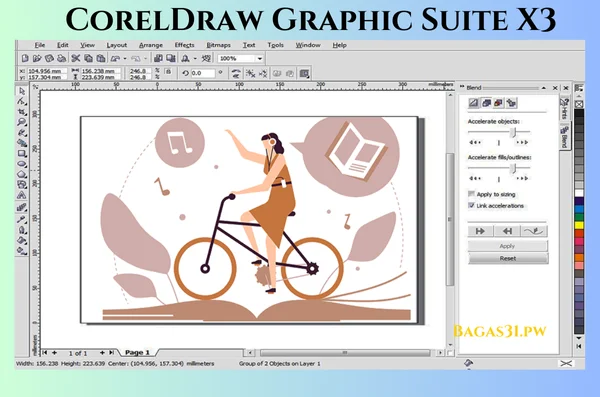The width and height of the screenshot is (600, 397).
Task: Select the Interactive Fill tool
Action: point(22,251)
